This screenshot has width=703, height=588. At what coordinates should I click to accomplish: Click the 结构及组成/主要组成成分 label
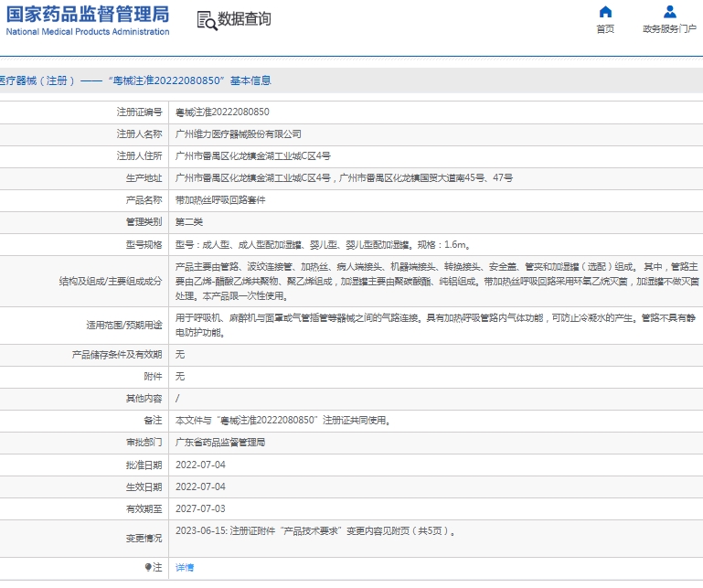111,282
